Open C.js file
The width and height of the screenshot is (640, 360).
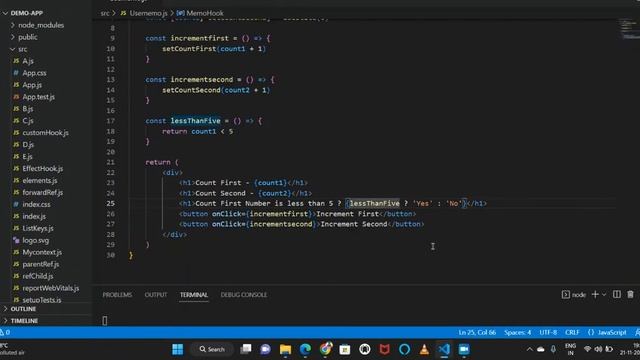28,121
